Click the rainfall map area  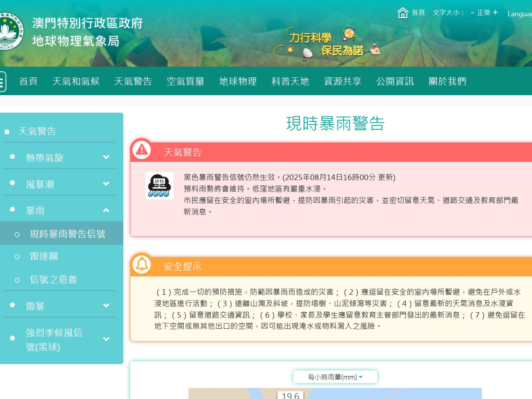(x=335, y=394)
